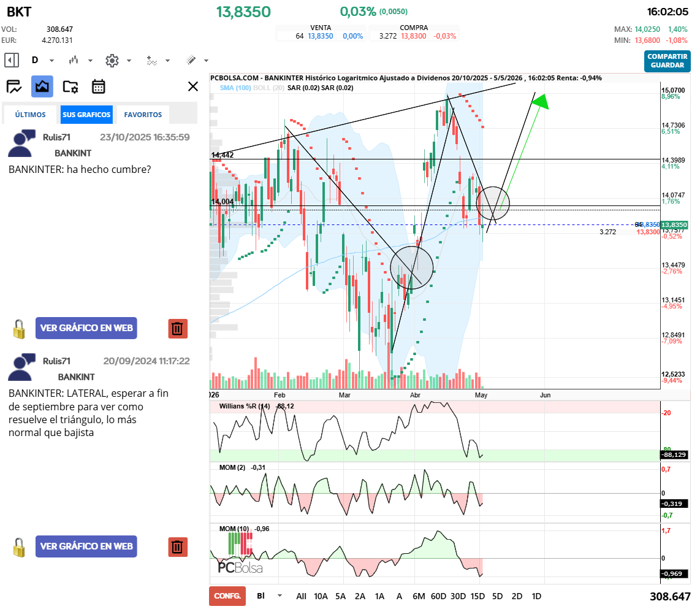Select the 10A time range
The height and width of the screenshot is (609, 700).
(321, 596)
